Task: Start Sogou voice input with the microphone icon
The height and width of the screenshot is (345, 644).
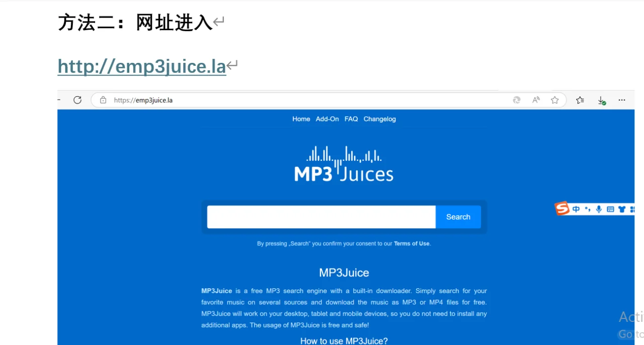Action: tap(599, 209)
